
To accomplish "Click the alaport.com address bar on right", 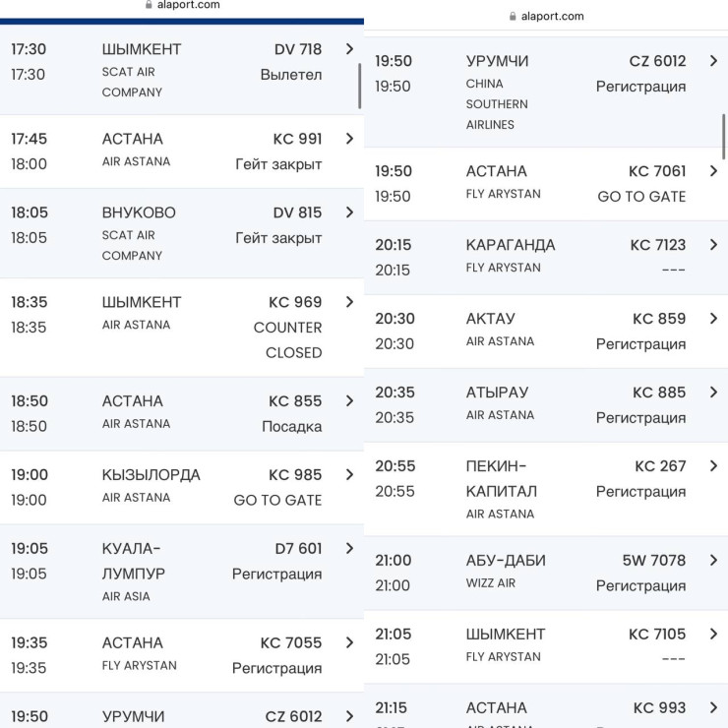I will (552, 16).
